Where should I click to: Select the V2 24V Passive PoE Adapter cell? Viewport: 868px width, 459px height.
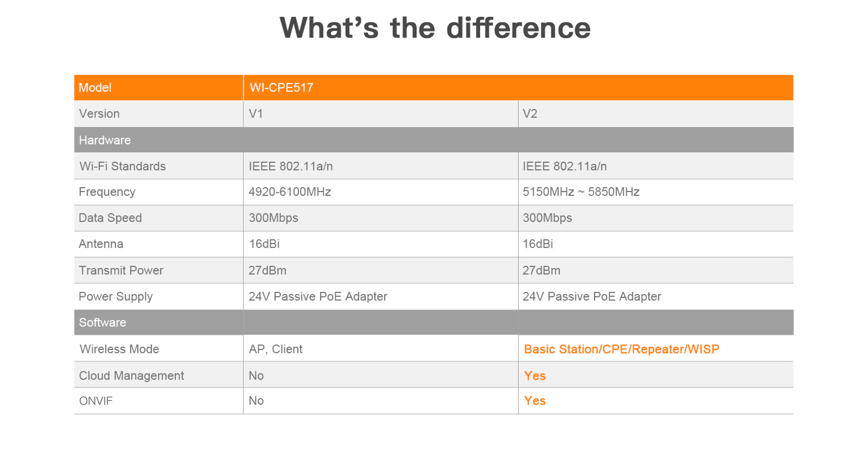592,297
